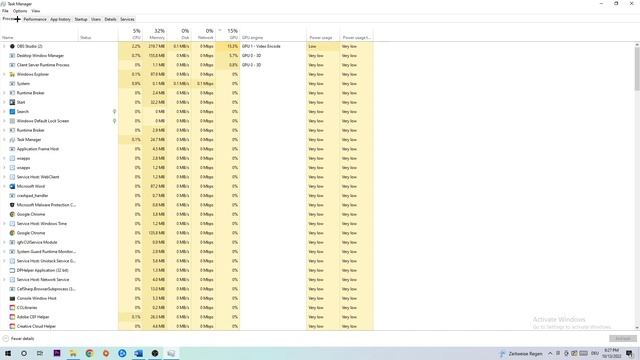Switch to the App history tab

pos(60,19)
